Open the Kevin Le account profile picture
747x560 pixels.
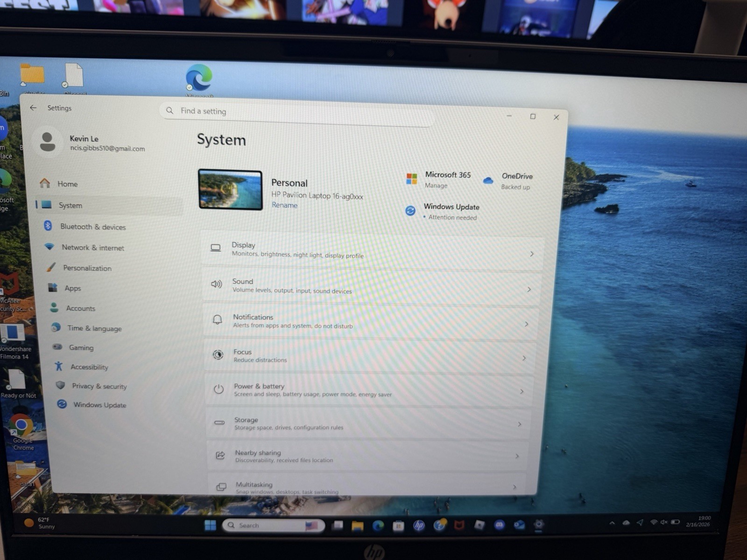pos(48,141)
